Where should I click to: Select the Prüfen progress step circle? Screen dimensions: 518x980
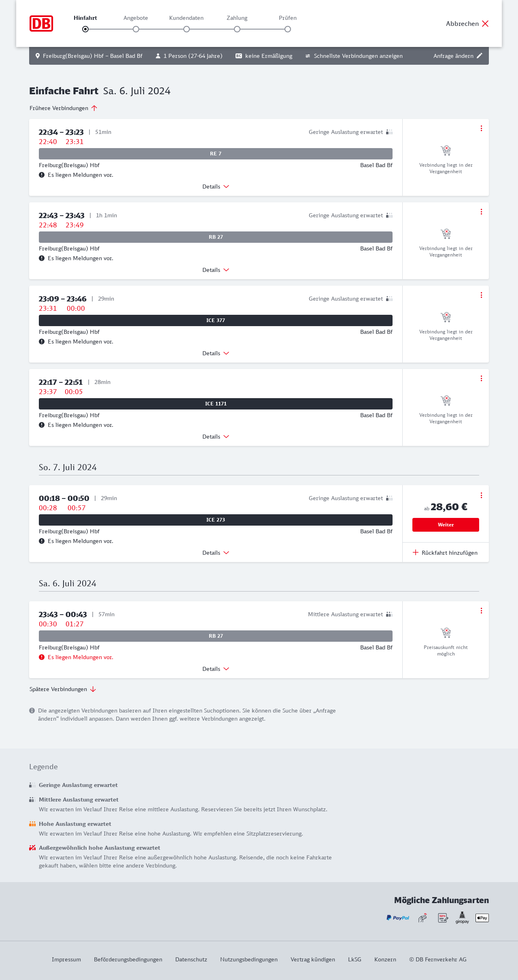pyautogui.click(x=288, y=29)
